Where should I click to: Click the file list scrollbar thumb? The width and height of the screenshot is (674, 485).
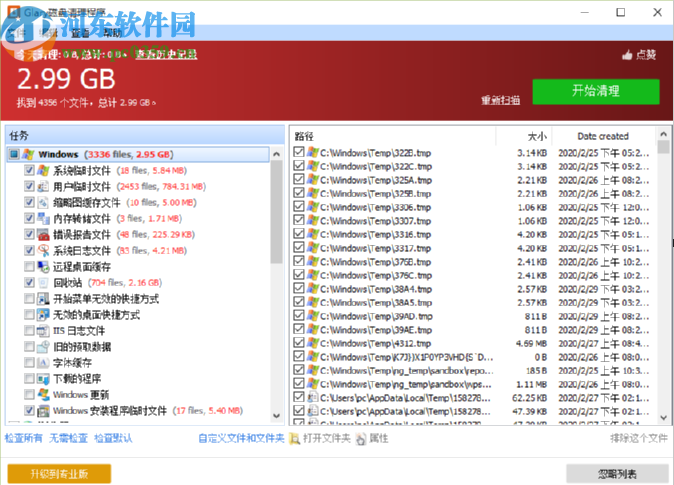(663, 147)
